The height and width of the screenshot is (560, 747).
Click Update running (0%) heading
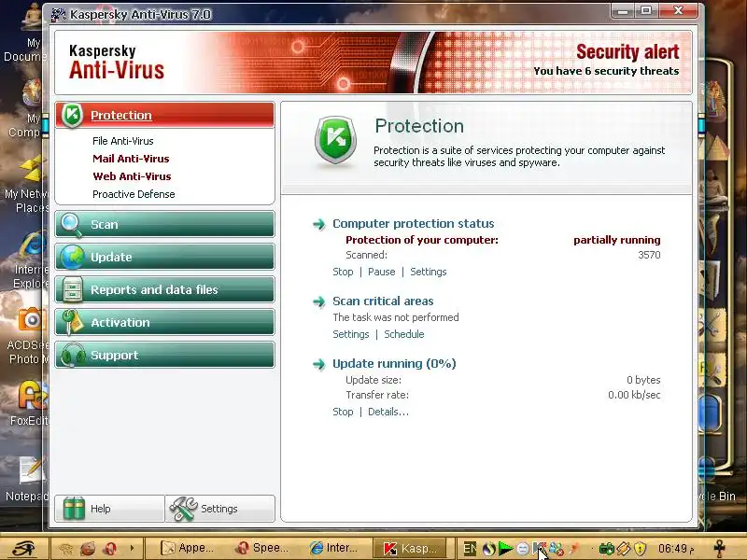coord(394,364)
